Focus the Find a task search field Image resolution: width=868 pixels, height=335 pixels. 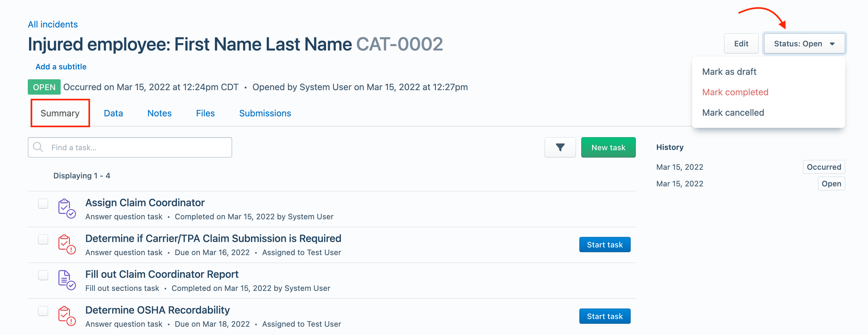[130, 147]
